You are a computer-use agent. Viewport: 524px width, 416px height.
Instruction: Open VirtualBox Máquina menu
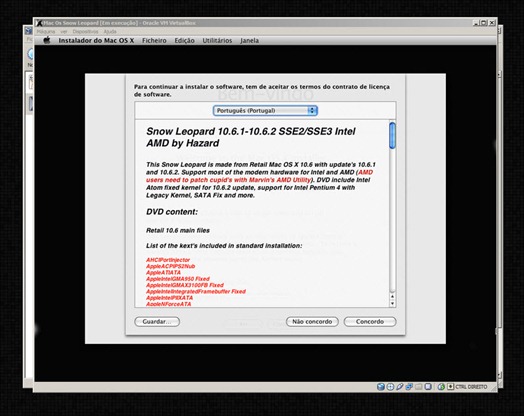click(x=46, y=31)
